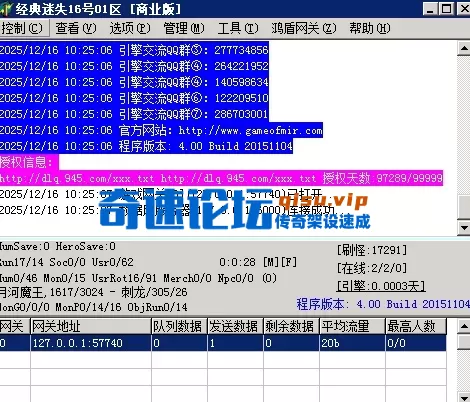This screenshot has height=402, width=470.
Task: Click the [引擎:0.0003天] underlined label
Action: click(x=381, y=286)
